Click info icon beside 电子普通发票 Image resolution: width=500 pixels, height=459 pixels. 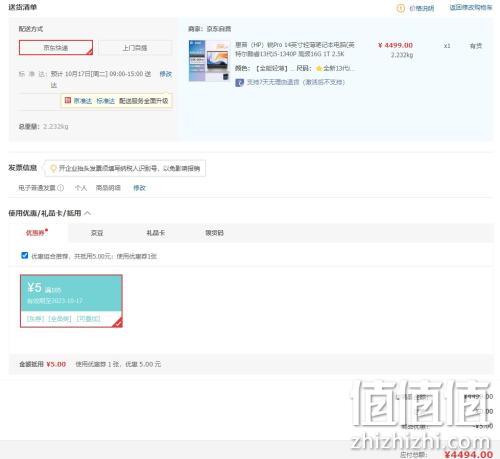61,188
